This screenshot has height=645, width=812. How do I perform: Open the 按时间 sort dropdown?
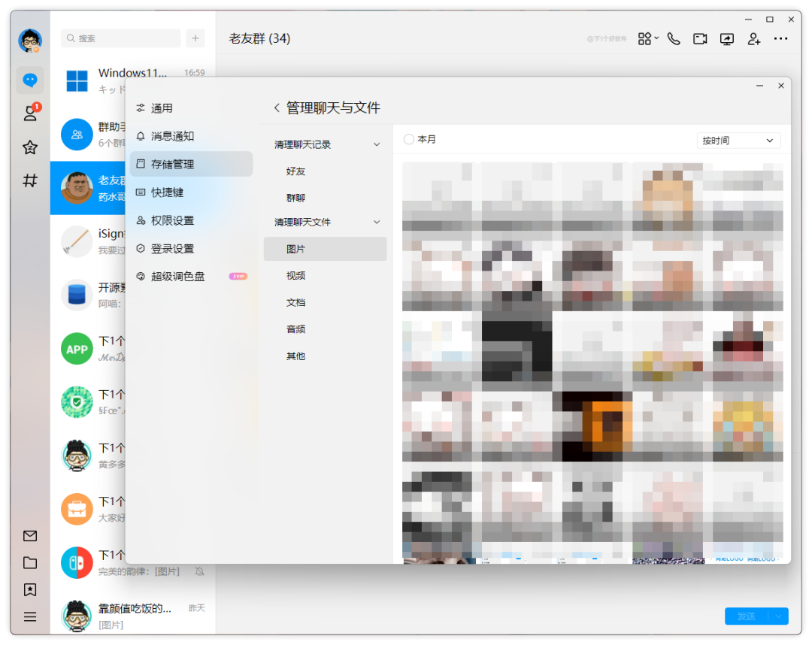coord(738,141)
